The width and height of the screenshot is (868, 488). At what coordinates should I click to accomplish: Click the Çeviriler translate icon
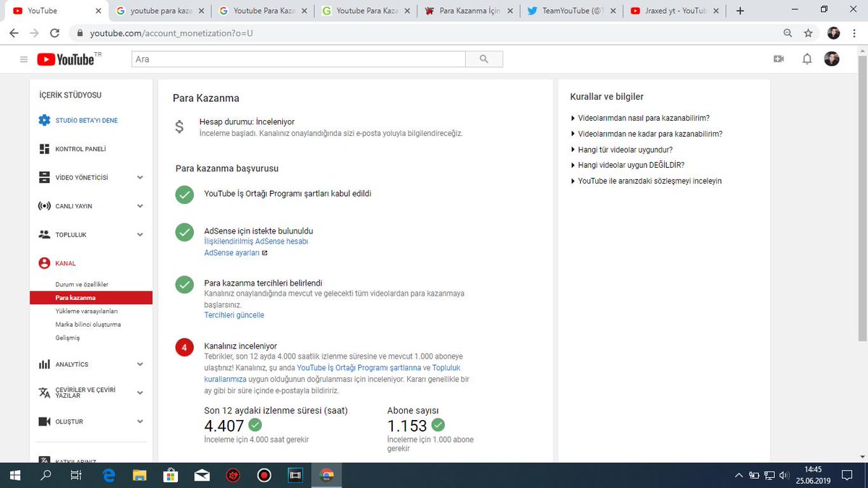tap(44, 393)
